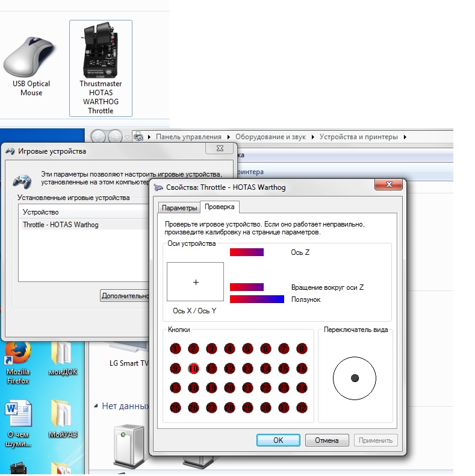Image resolution: width=475 pixels, height=476 pixels.
Task: Click button indicator number 1
Action: click(x=175, y=349)
